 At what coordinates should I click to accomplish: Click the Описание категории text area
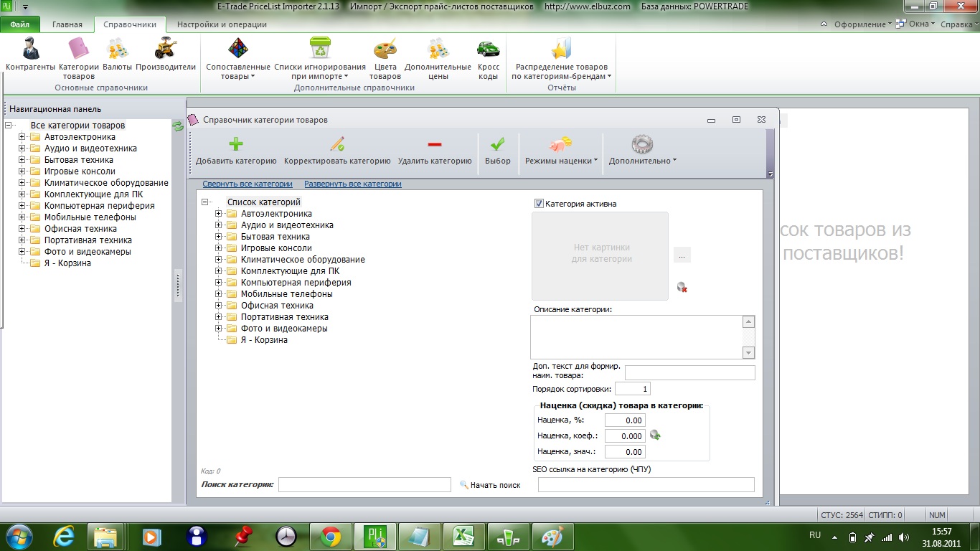[637, 337]
